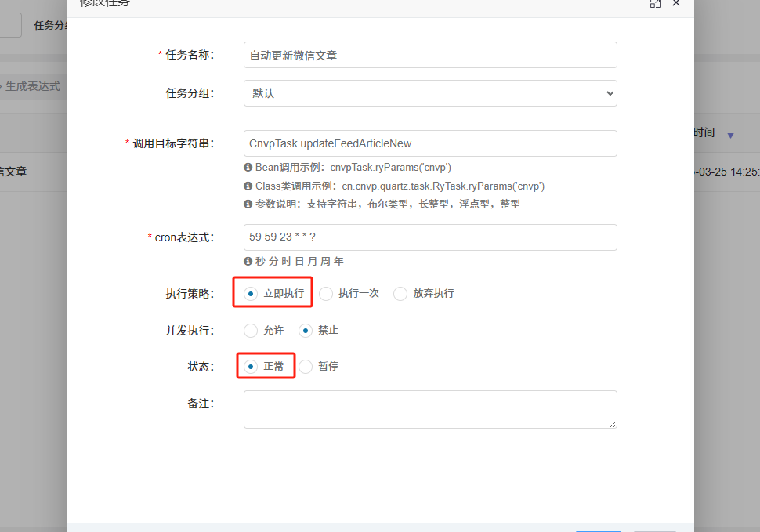Click inside the 备注 textarea
Viewport: 760px width, 532px height.
point(430,409)
